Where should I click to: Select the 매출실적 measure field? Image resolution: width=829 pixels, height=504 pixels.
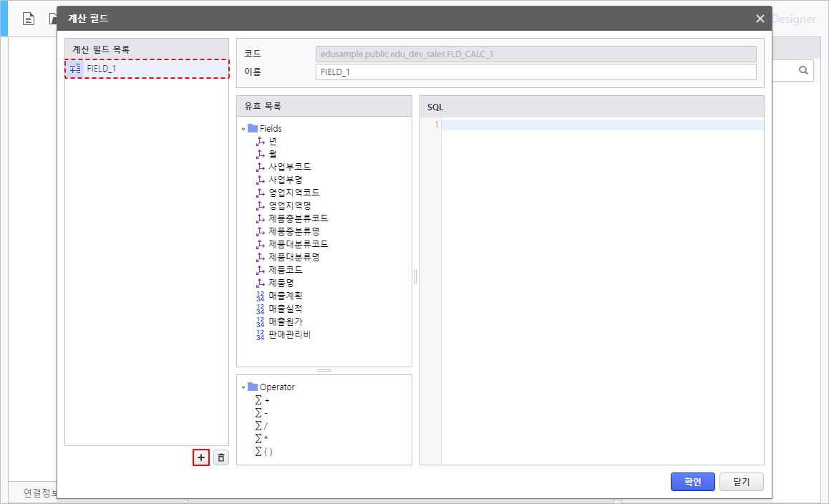pyautogui.click(x=286, y=309)
